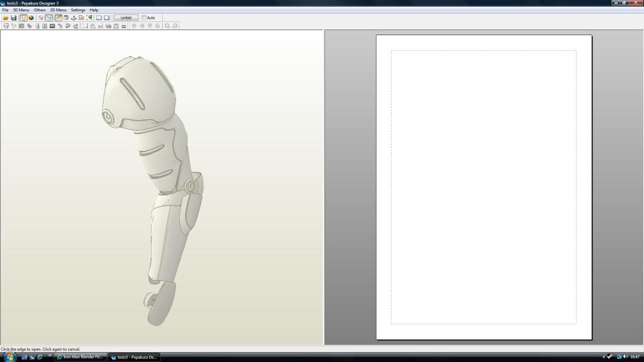Click the volume speaker tray icon

click(626, 357)
